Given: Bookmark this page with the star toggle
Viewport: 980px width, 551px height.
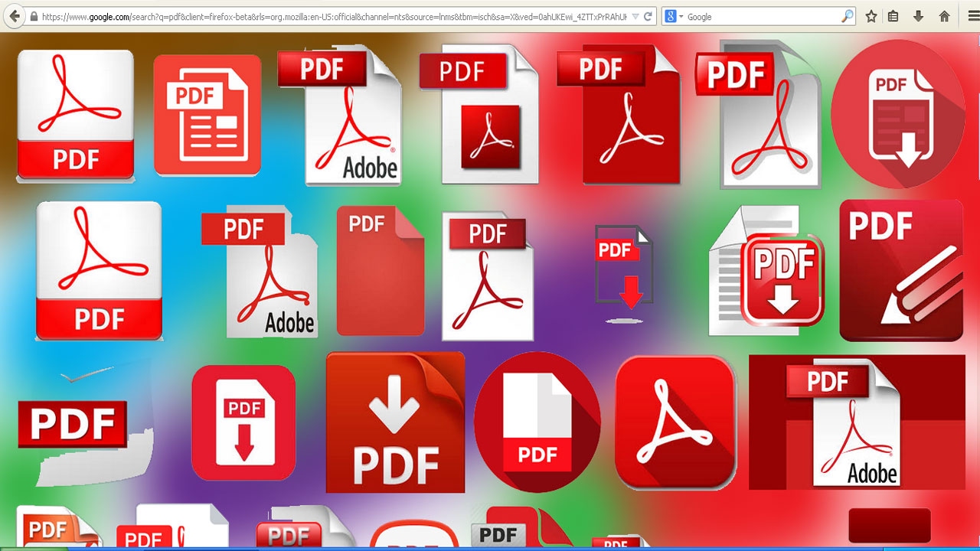Looking at the screenshot, I should pos(871,16).
